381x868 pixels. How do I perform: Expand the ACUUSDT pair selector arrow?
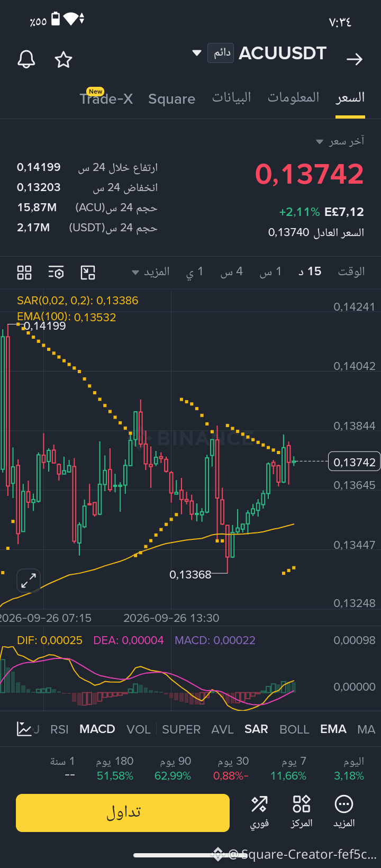click(197, 53)
